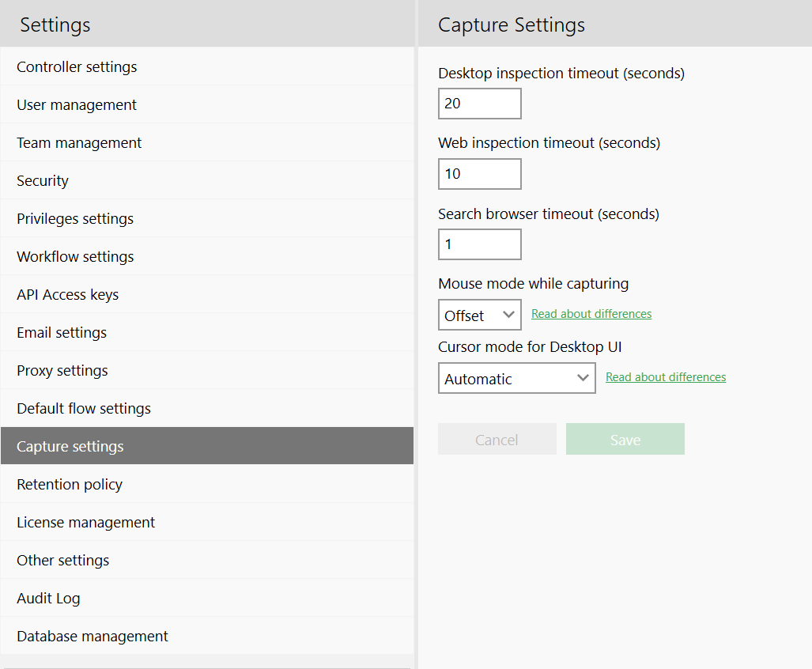Select User management settings

point(77,105)
